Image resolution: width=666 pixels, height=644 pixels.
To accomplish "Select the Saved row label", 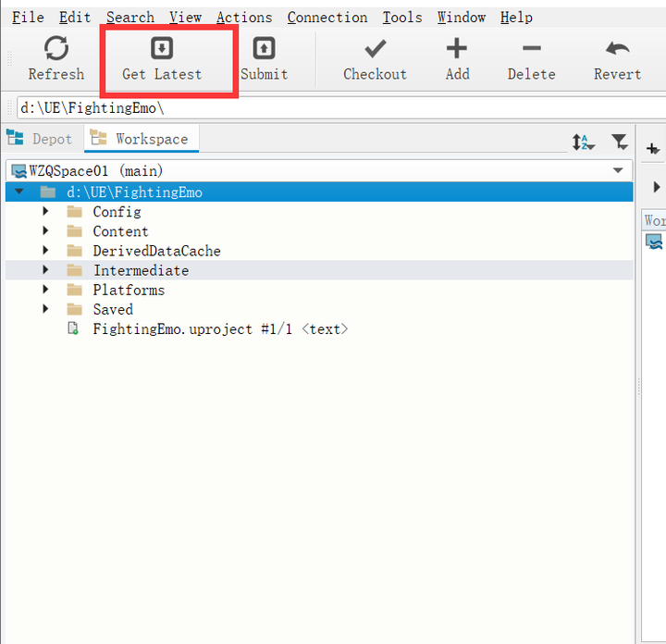I will click(x=113, y=309).
